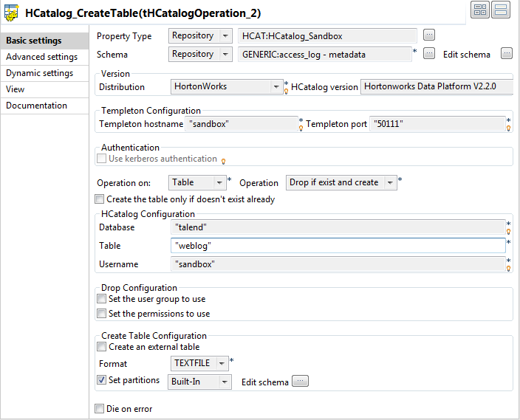This screenshot has width=520, height=420.
Task: Click the Edit schema ellipsis button beside Schema
Action: [x=506, y=53]
